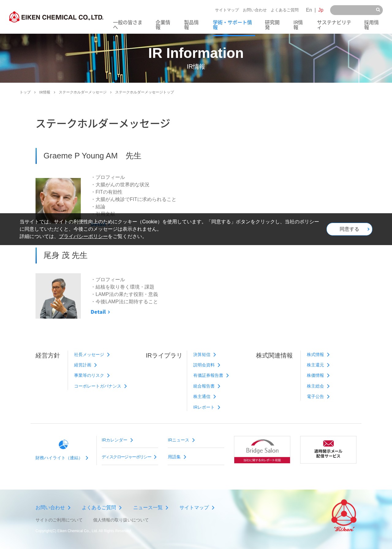Open the 財務ハイライト（連結） link
This screenshot has width=392, height=549.
62,458
